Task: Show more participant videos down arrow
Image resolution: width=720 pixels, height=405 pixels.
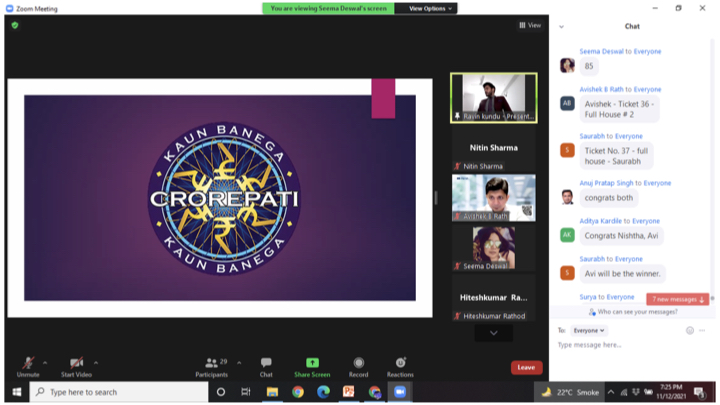Action: click(494, 333)
